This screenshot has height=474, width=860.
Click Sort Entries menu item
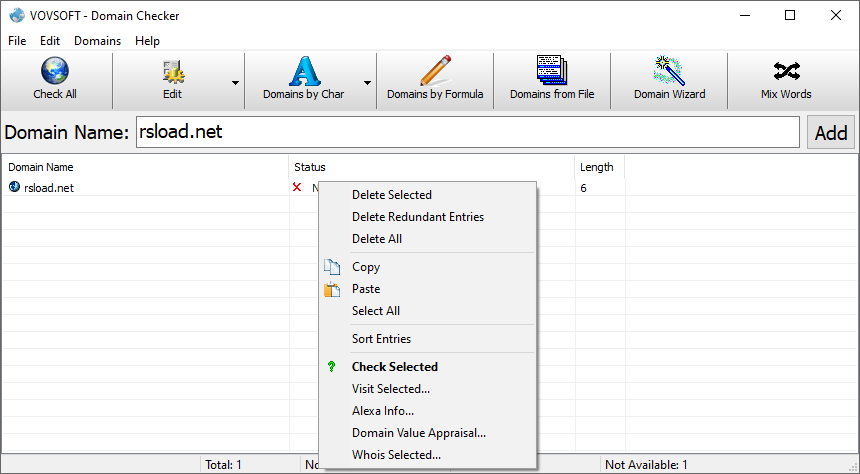click(427, 338)
